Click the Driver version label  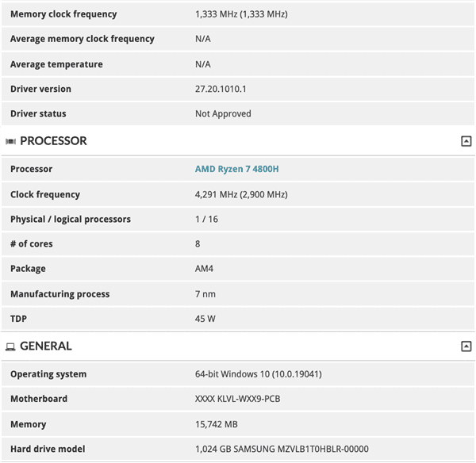click(40, 90)
